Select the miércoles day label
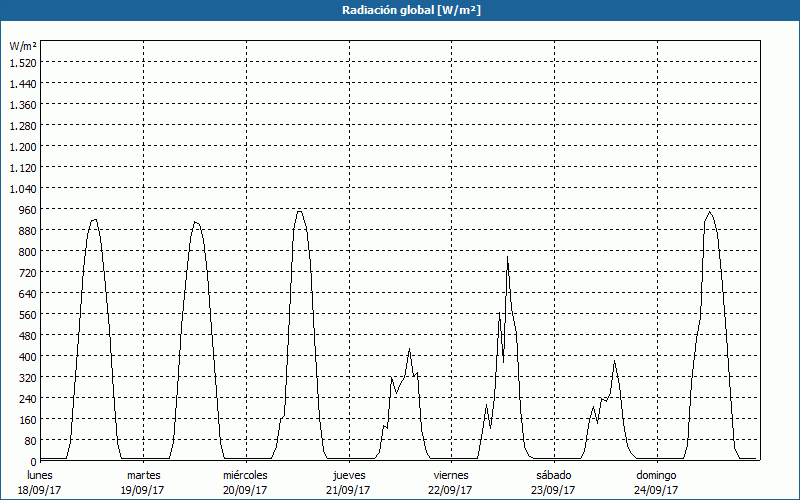 pos(245,475)
